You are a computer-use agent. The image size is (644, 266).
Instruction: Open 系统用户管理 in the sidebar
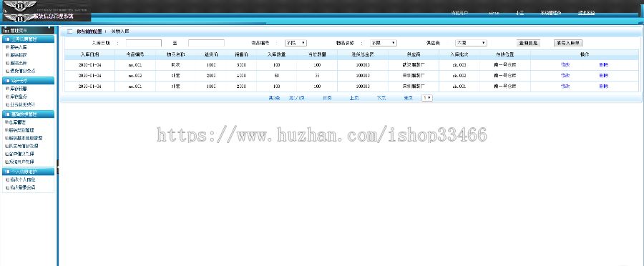[21, 162]
